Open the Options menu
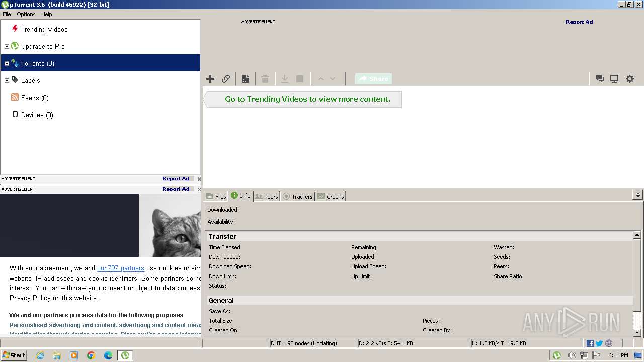The image size is (644, 362). (26, 14)
